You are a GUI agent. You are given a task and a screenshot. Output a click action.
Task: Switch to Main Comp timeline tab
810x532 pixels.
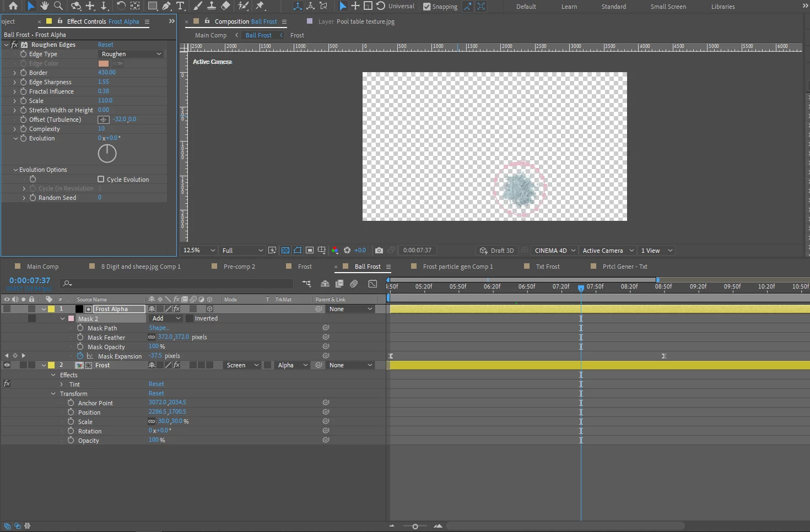(x=42, y=267)
